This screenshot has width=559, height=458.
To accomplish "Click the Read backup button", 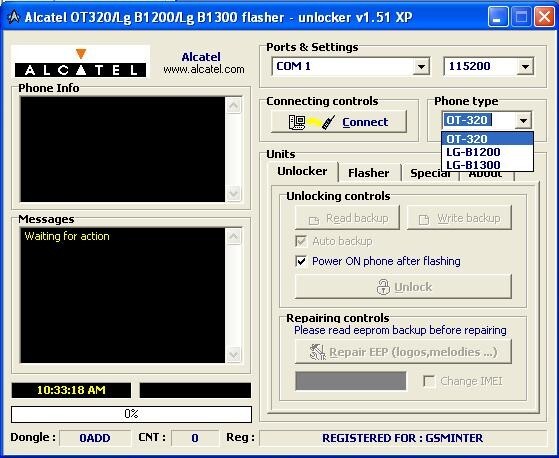I will [x=347, y=218].
